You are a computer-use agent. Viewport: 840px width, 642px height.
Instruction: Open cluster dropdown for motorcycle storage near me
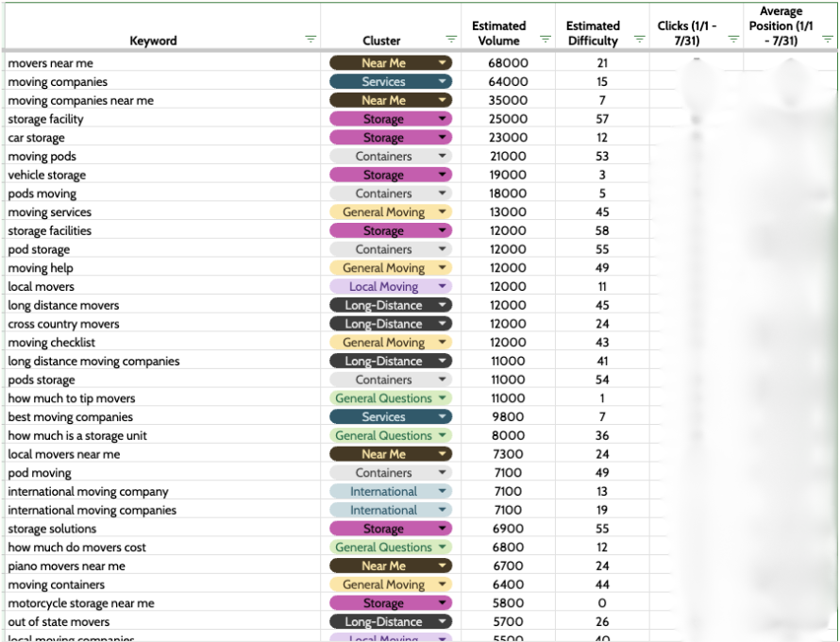(x=442, y=603)
